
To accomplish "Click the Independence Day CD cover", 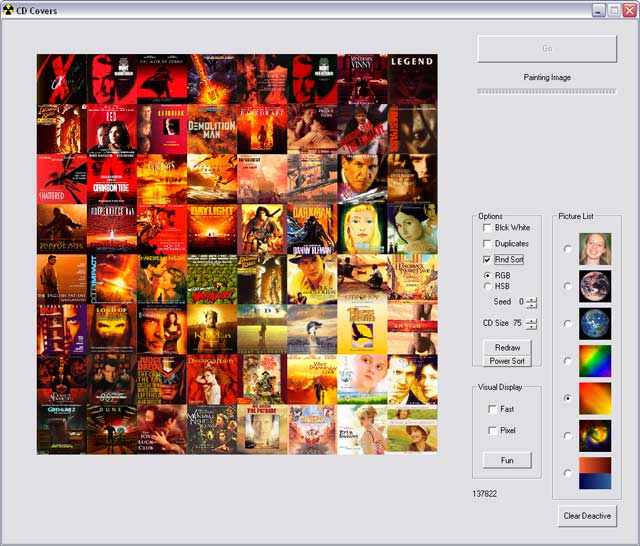I will pyautogui.click(x=112, y=229).
